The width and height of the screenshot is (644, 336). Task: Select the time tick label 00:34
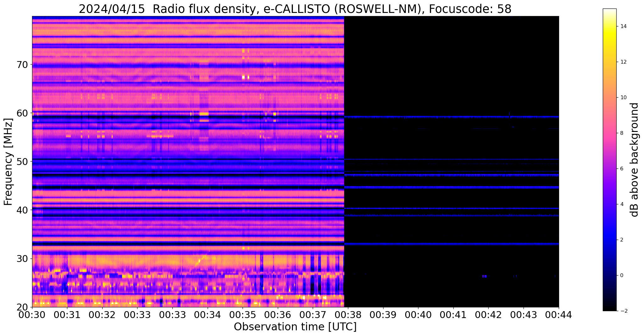208,315
